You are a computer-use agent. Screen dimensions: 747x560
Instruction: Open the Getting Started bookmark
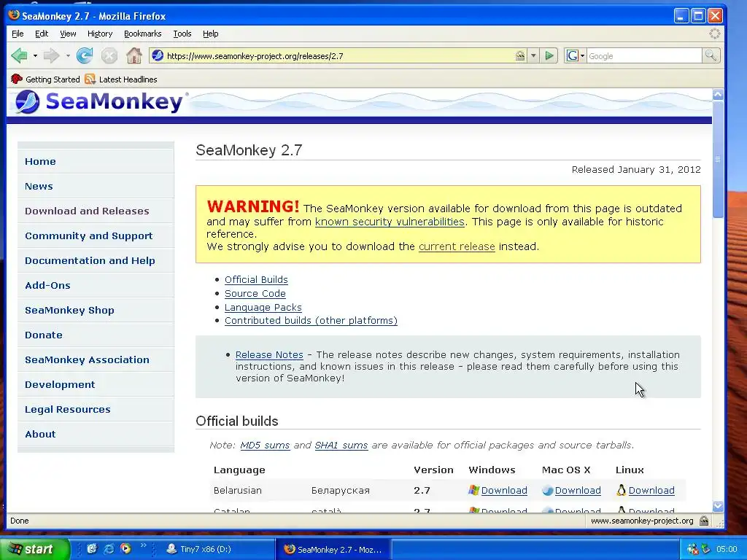coord(45,79)
